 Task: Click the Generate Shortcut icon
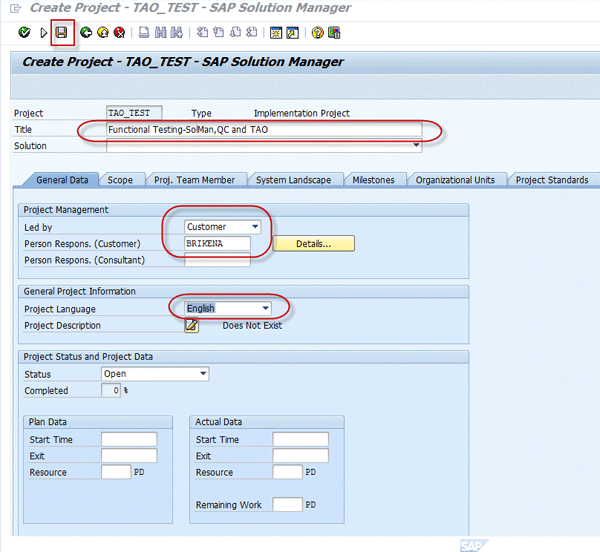coord(293,33)
